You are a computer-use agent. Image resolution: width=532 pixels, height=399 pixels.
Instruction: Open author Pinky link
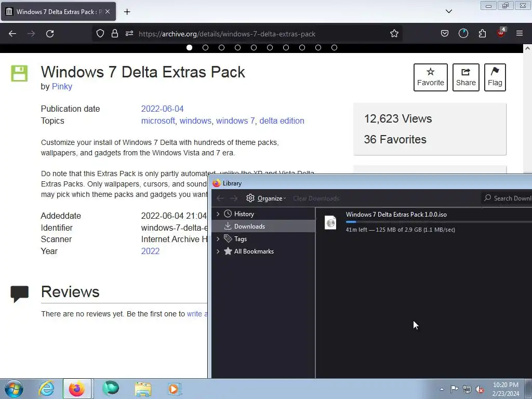[62, 87]
